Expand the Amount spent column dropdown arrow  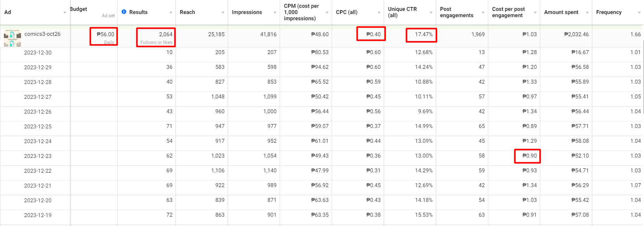click(587, 13)
